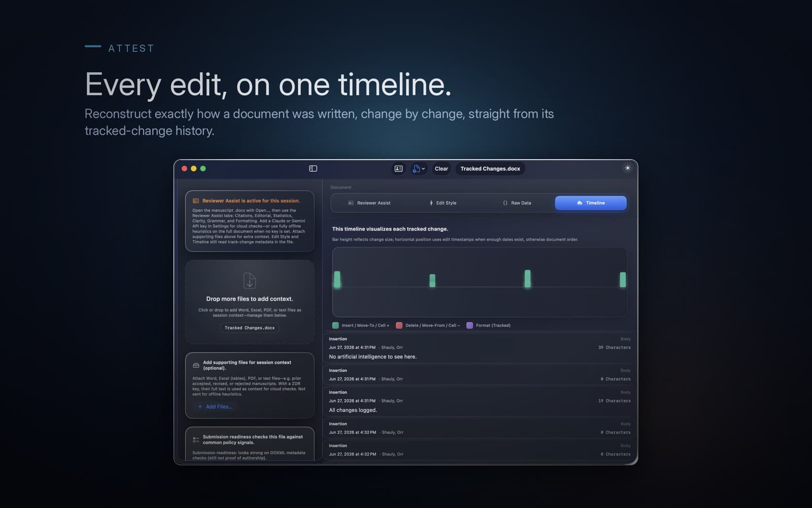The height and width of the screenshot is (508, 812).
Task: Click the Reviewer Assist tab icon
Action: pyautogui.click(x=351, y=203)
